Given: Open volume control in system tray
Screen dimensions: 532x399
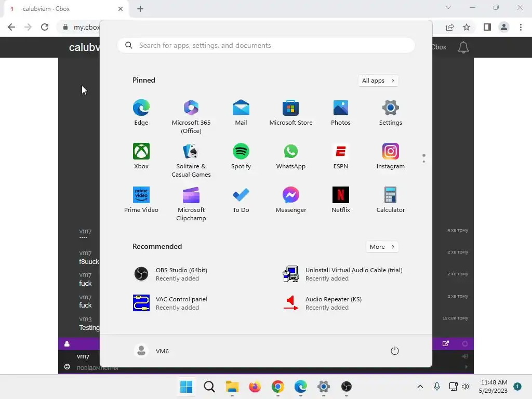Looking at the screenshot, I should (x=465, y=387).
